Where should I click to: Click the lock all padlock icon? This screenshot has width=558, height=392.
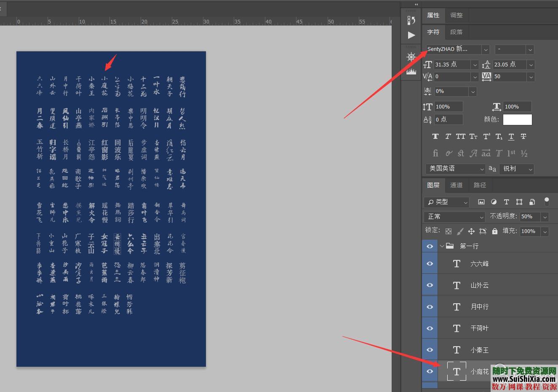tap(495, 231)
